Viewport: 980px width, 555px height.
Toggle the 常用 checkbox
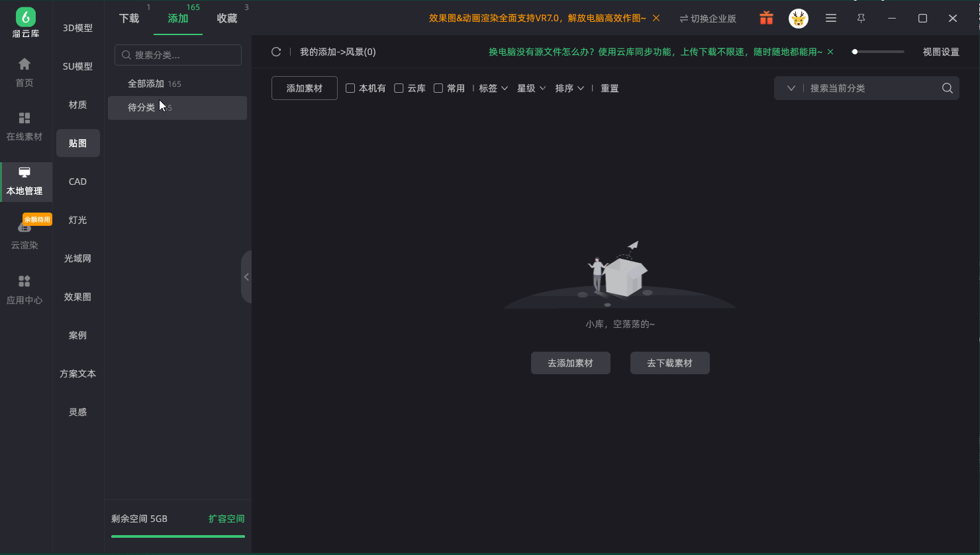tap(438, 88)
